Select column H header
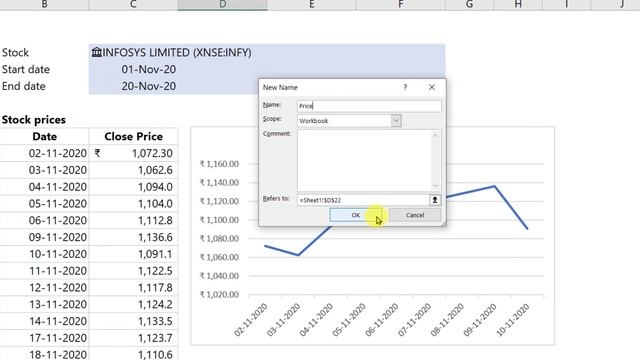 518,4
